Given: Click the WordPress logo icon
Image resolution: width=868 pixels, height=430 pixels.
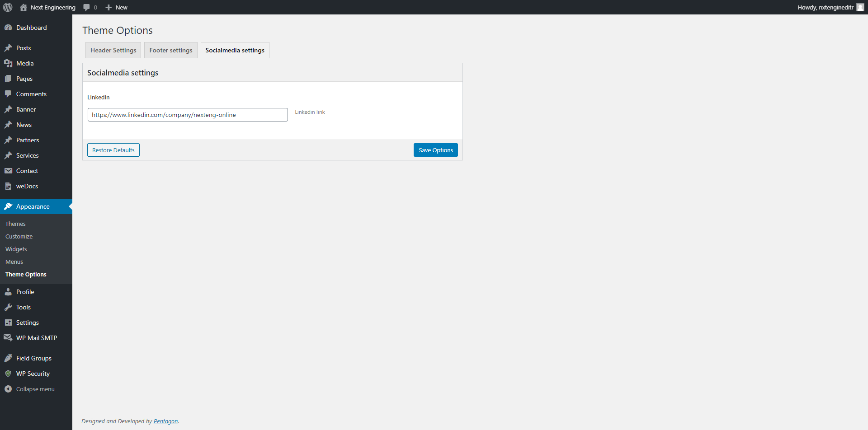Looking at the screenshot, I should [8, 7].
